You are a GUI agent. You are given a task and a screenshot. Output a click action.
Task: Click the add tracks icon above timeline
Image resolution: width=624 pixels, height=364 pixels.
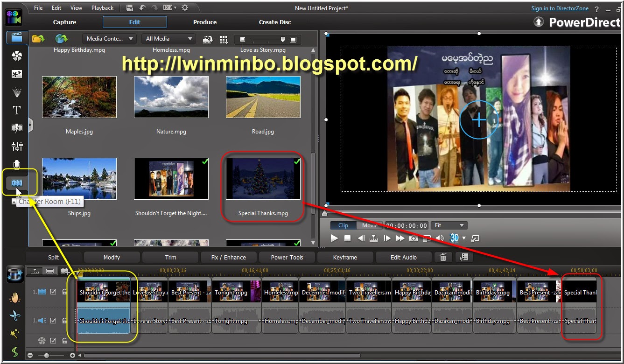tap(65, 271)
